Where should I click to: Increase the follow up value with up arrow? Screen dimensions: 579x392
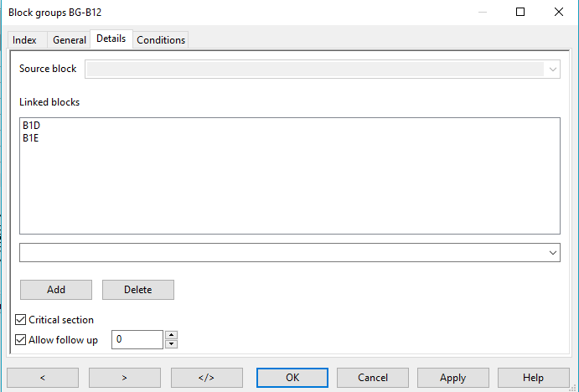172,335
